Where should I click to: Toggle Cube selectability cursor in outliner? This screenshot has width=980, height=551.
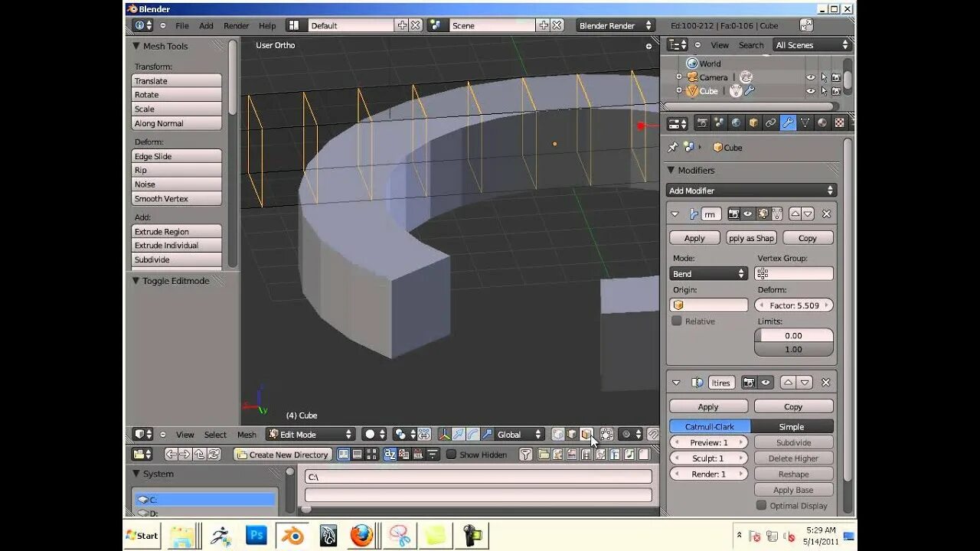[x=824, y=91]
